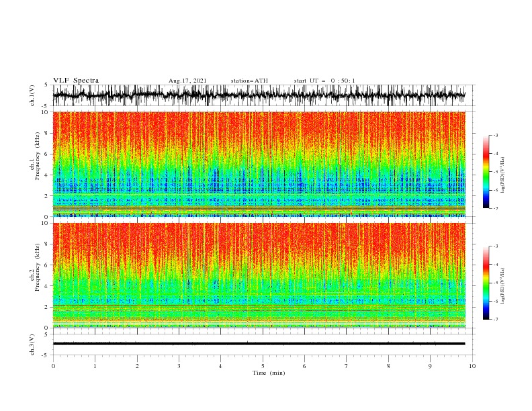
Task: Click the time axis tick label "8"
Action: (x=388, y=366)
